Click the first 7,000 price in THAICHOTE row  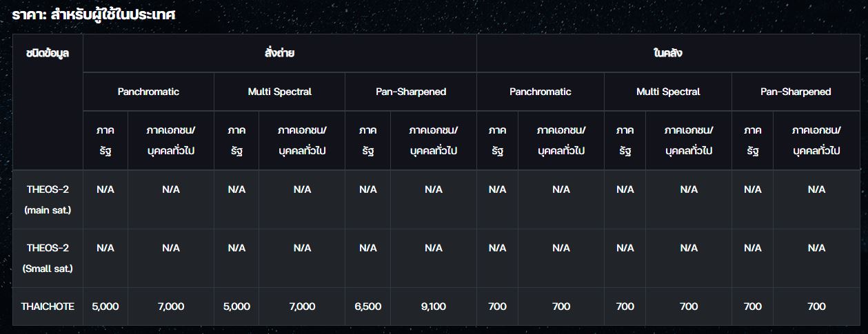coord(171,306)
